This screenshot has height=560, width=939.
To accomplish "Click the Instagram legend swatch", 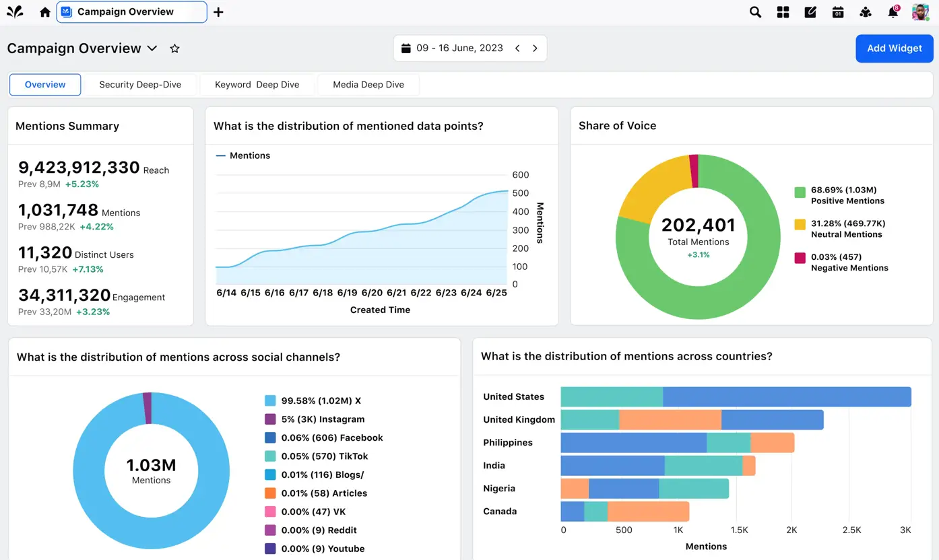I will (270, 419).
